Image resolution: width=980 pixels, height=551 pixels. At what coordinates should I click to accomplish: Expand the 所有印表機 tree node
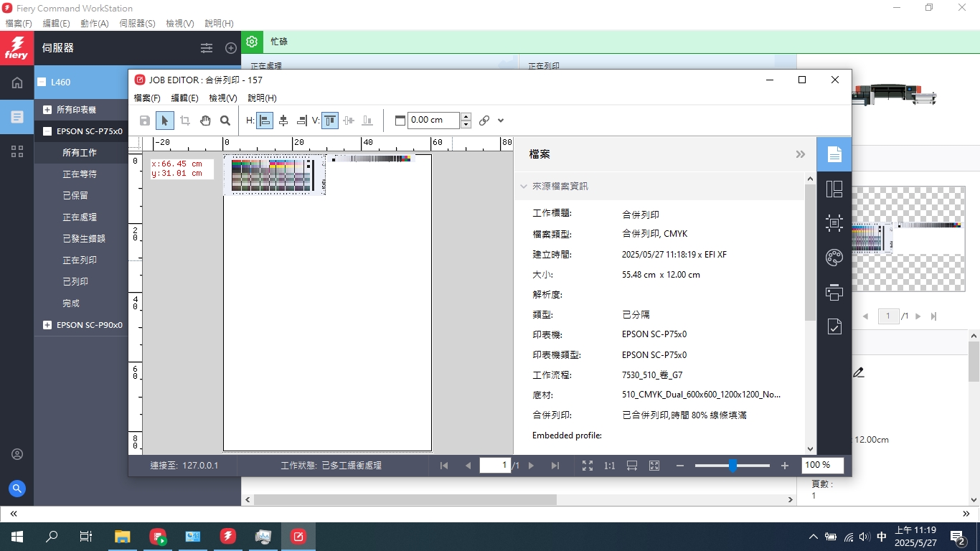[x=47, y=110]
